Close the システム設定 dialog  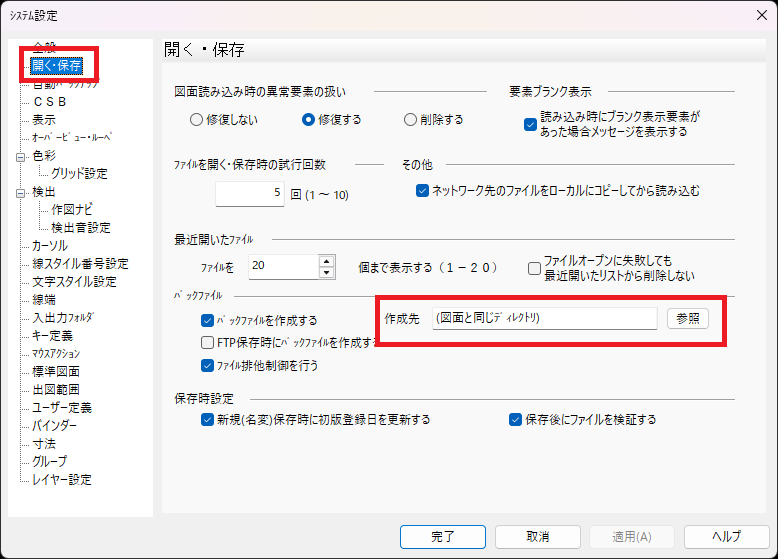click(762, 15)
